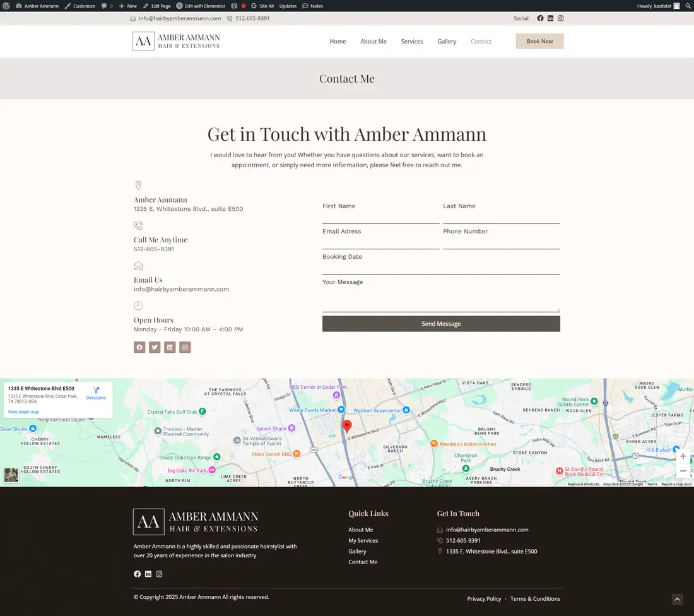The image size is (694, 616).
Task: Click the red location marker on map
Action: point(347,426)
